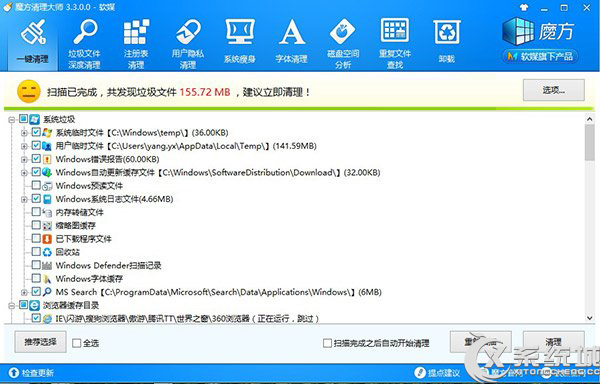This screenshot has height=384, width=600.
Task: Check the Windows字体缓存 checkbox
Action: tap(36, 278)
